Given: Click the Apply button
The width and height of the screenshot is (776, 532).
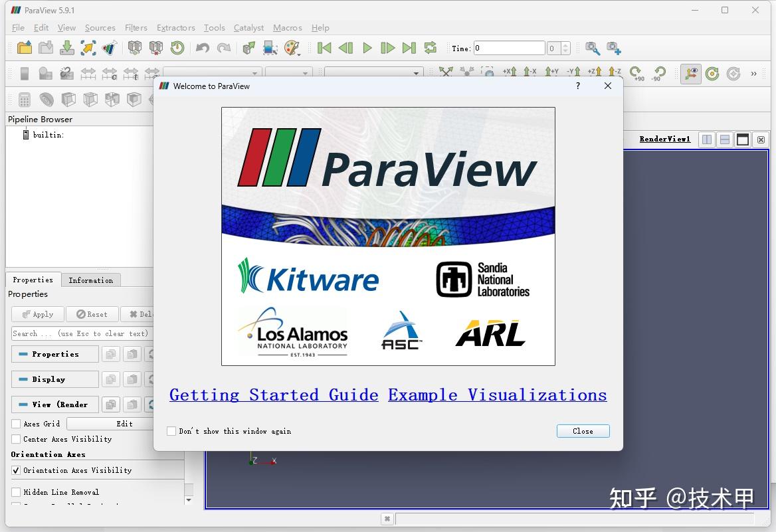Looking at the screenshot, I should pos(38,314).
